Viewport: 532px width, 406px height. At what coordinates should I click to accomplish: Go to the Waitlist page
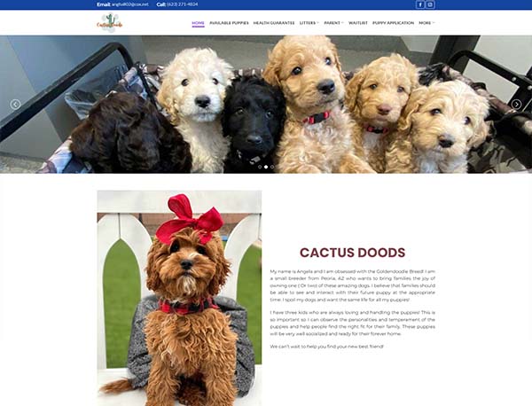click(x=358, y=23)
